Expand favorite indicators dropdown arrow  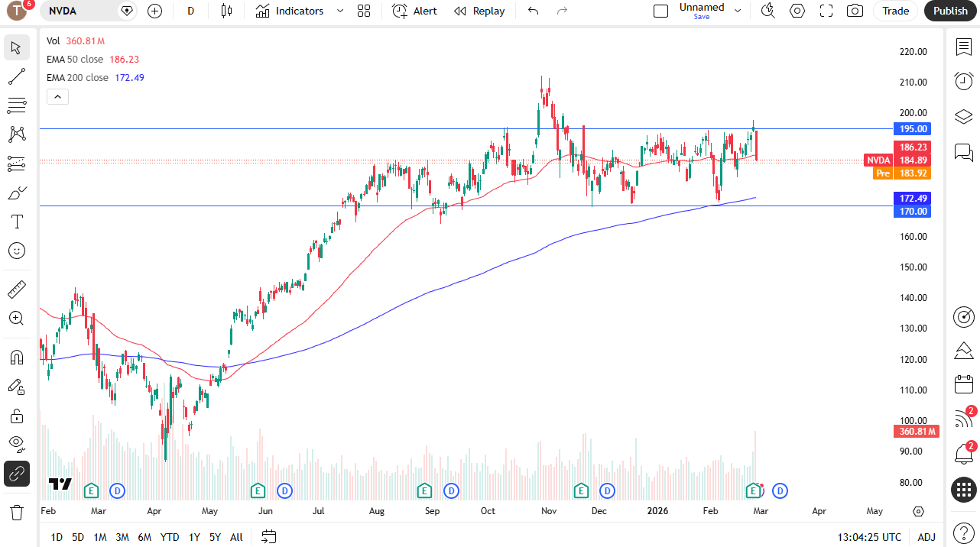pos(340,11)
